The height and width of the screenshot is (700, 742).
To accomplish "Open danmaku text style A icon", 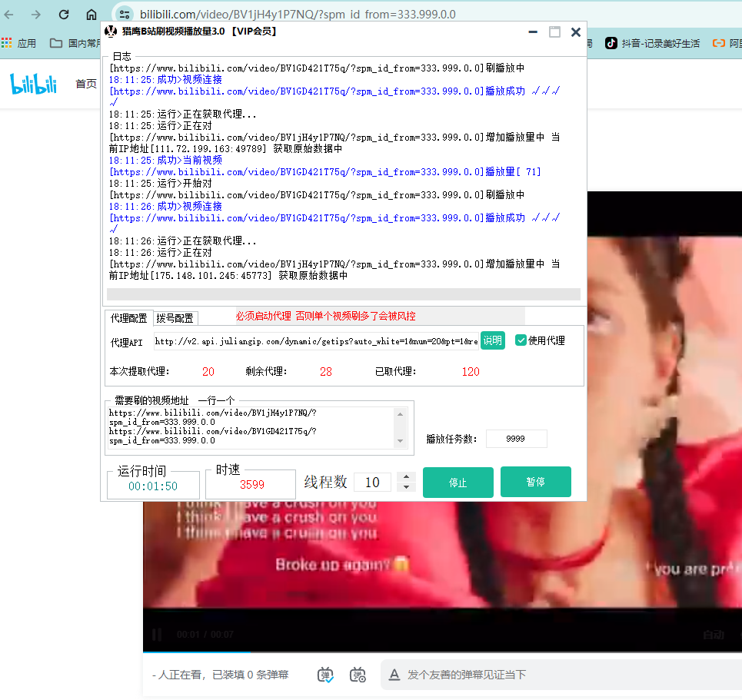I will [x=394, y=675].
